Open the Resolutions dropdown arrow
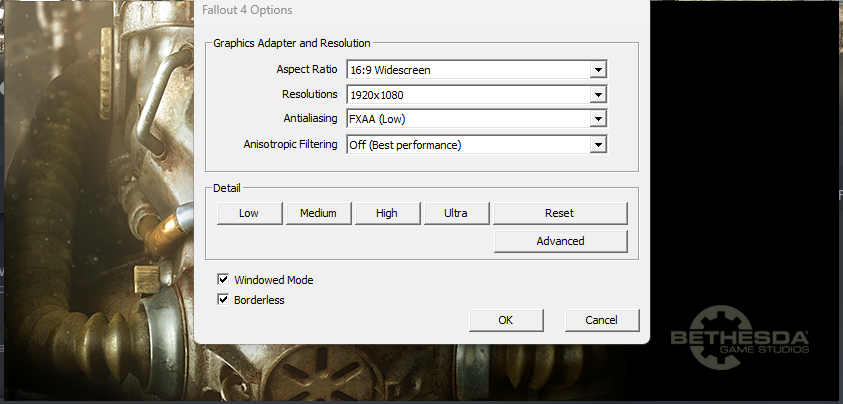843x404 pixels. (598, 95)
